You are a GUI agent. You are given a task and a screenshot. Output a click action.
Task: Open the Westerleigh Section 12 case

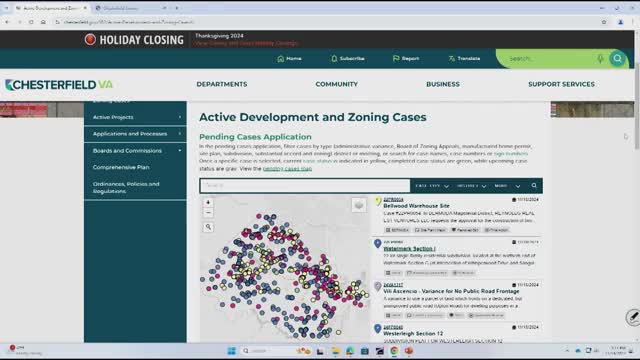pos(413,334)
